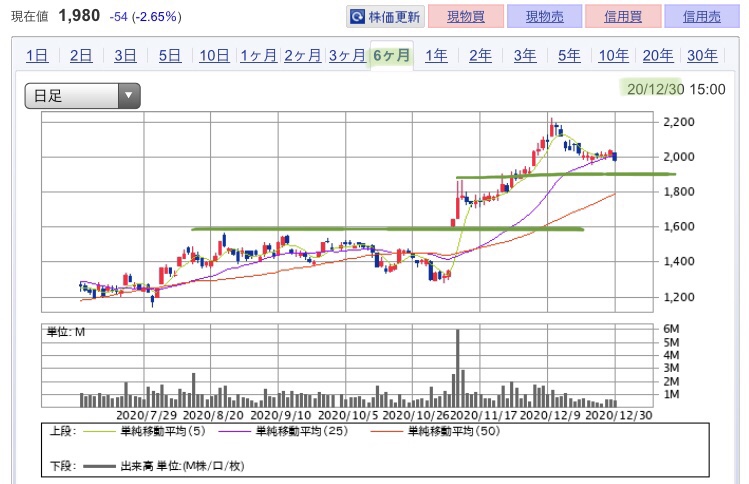Image resolution: width=749 pixels, height=484 pixels.
Task: Select the 3日 chart range tab
Action: pyautogui.click(x=125, y=56)
